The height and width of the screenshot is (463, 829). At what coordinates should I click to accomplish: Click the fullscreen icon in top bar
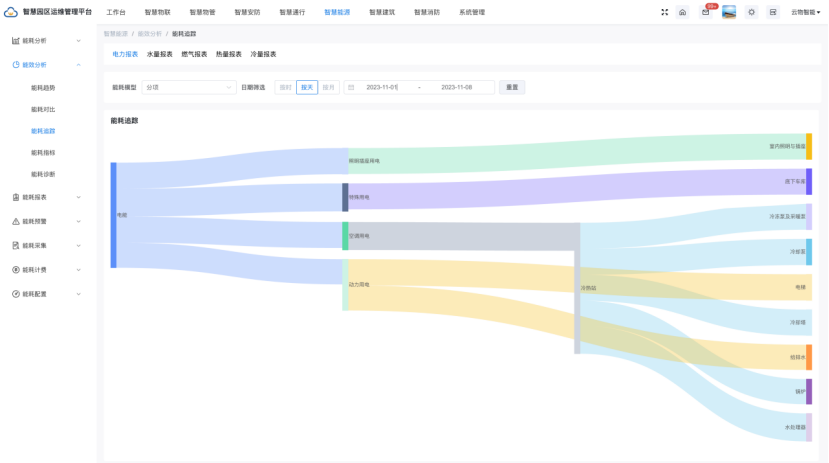pos(664,12)
